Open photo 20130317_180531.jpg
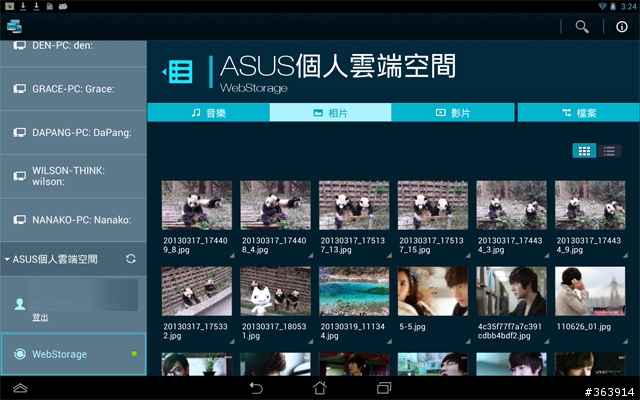640x400 pixels. pyautogui.click(x=276, y=291)
